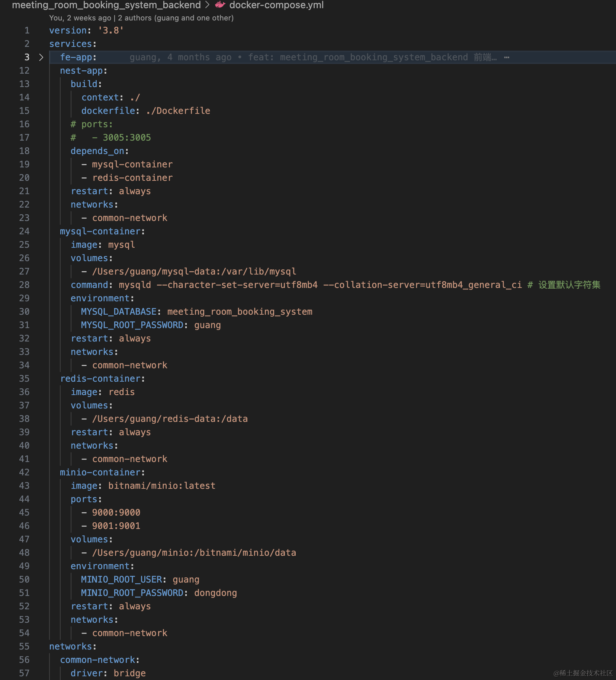Click the 9000:9000 port mapping
This screenshot has height=680, width=616.
(x=116, y=513)
